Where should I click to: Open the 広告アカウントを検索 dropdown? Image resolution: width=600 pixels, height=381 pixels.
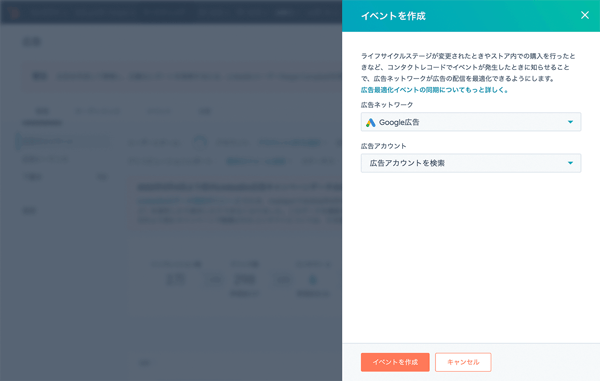click(471, 163)
